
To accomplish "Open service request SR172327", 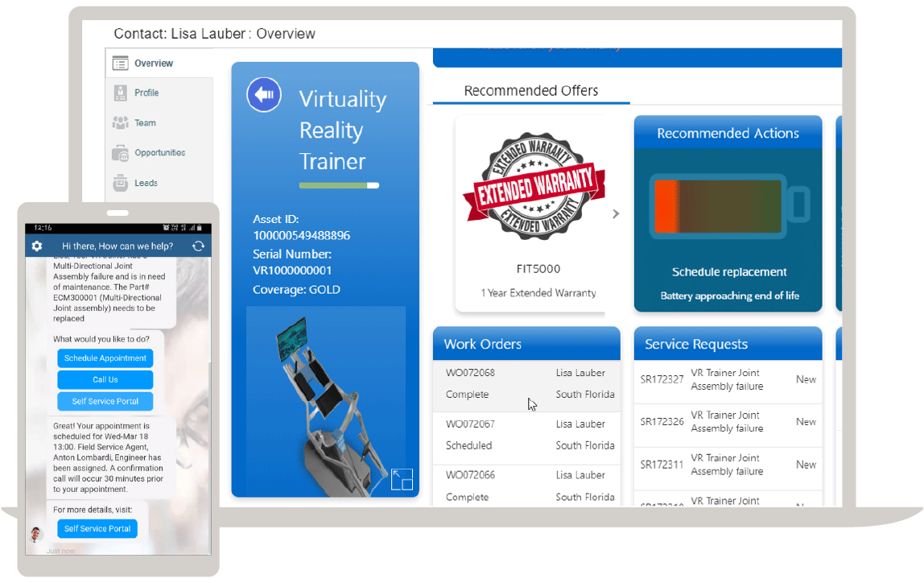I will click(662, 379).
